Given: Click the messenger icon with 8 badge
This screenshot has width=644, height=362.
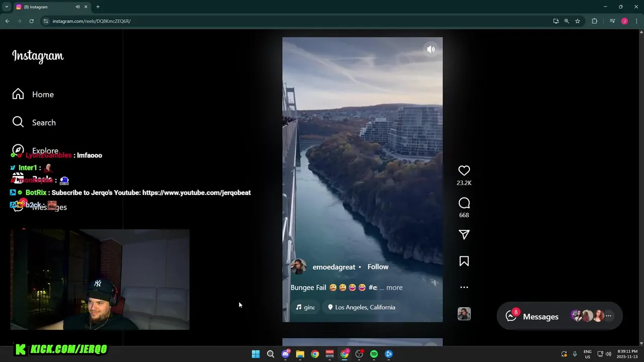Looking at the screenshot, I should (511, 316).
